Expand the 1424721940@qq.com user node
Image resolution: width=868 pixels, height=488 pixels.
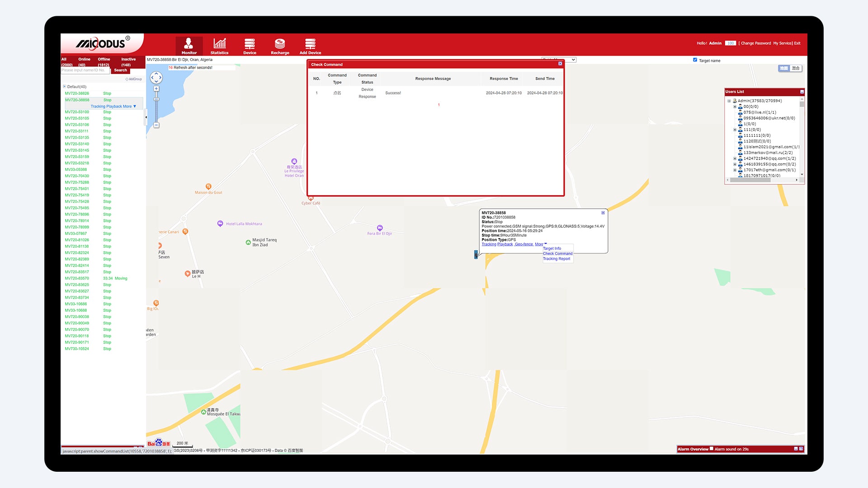(x=735, y=159)
